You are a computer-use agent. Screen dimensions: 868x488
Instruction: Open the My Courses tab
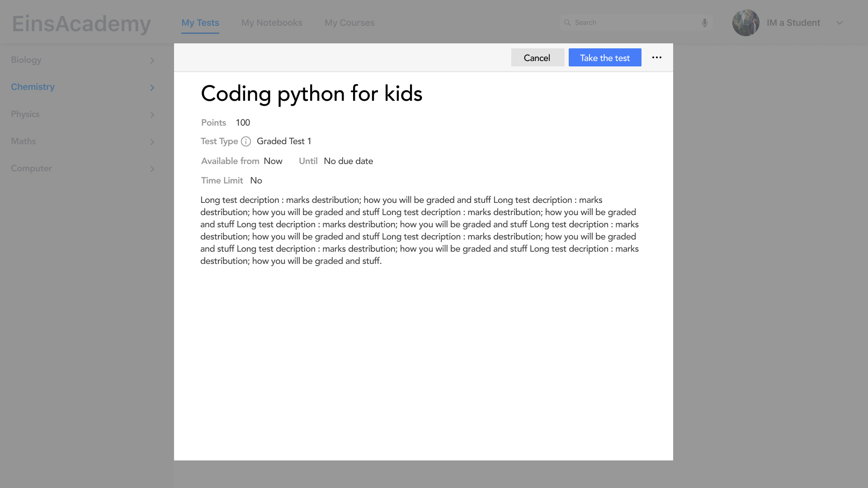[x=349, y=23]
